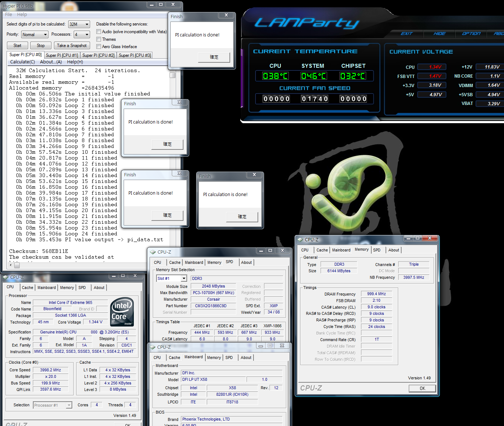Click the system fan speed counter
504x426 pixels.
click(314, 99)
